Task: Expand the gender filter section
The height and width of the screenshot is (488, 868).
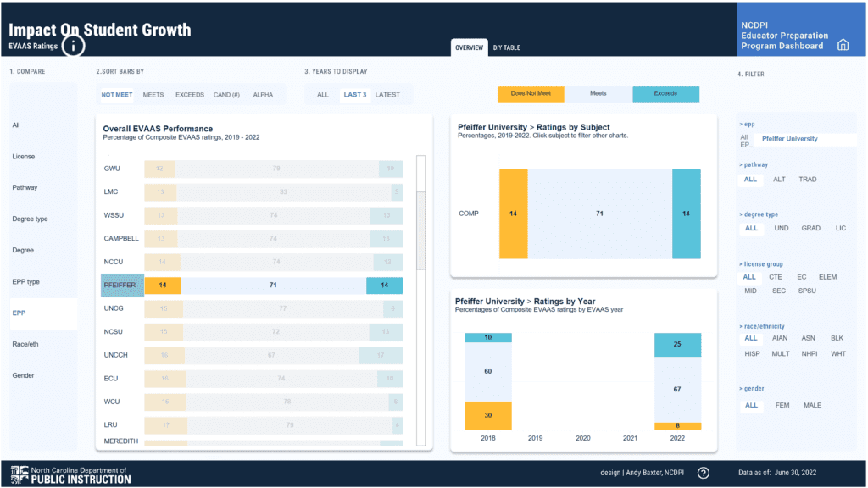Action: pyautogui.click(x=751, y=389)
